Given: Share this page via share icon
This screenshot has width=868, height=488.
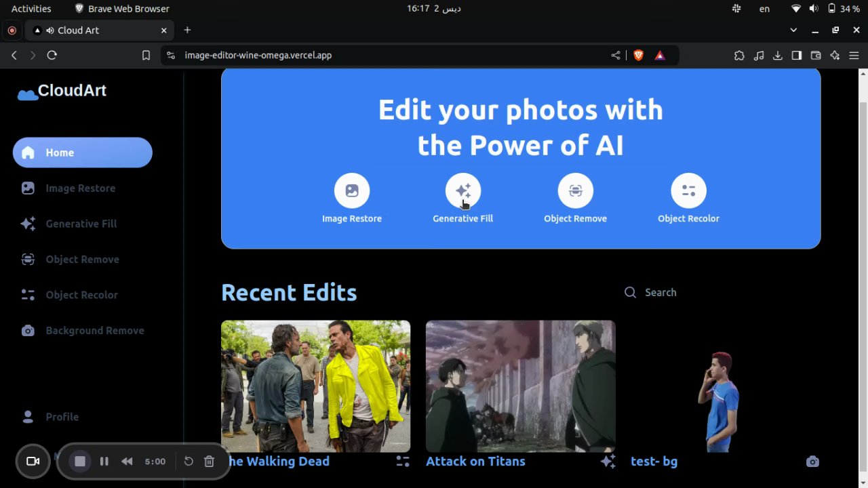Looking at the screenshot, I should coord(616,55).
